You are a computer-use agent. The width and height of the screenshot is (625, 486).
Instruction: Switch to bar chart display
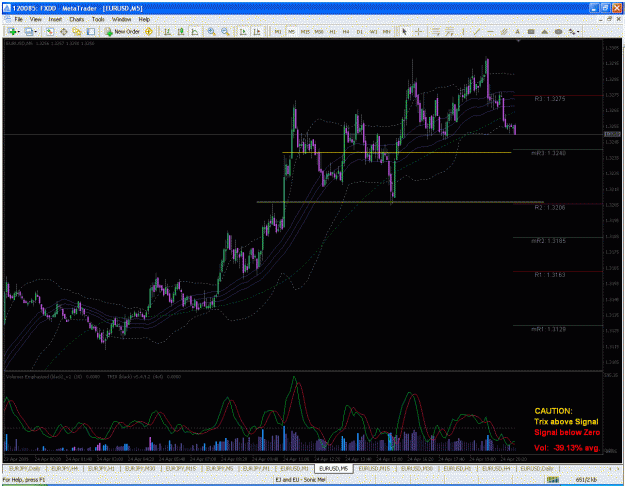[x=167, y=31]
